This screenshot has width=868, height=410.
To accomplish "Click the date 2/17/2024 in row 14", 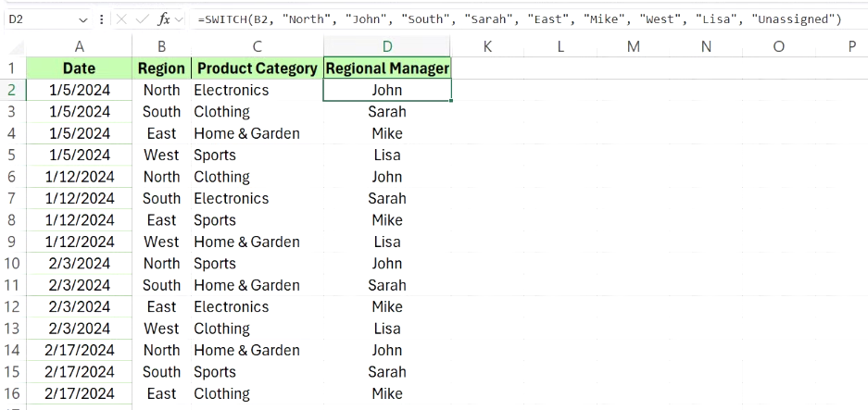I will pos(80,350).
